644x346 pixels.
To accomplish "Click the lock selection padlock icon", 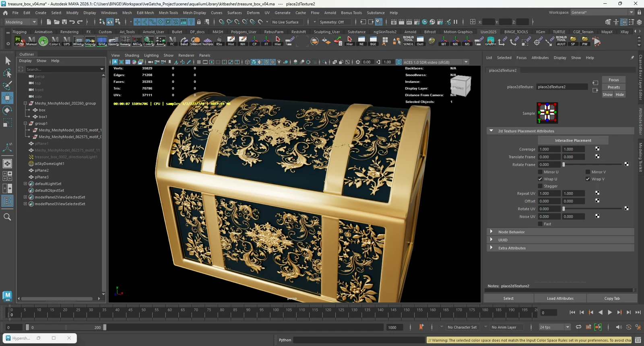I will [x=199, y=22].
